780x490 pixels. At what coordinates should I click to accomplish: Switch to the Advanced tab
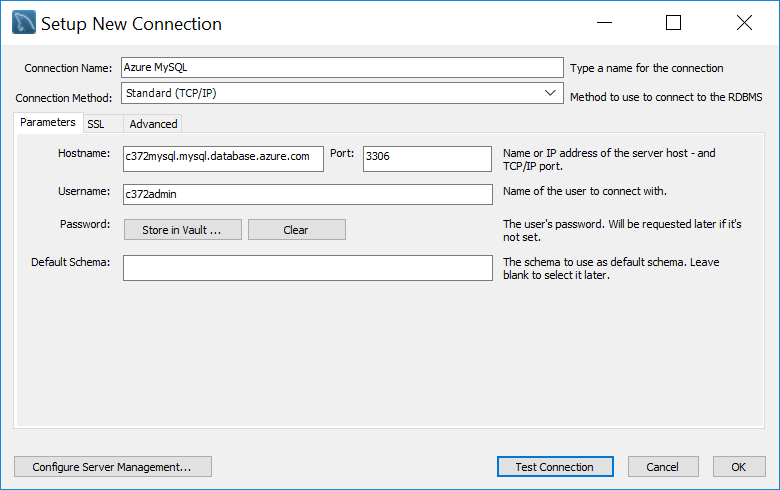(x=153, y=124)
